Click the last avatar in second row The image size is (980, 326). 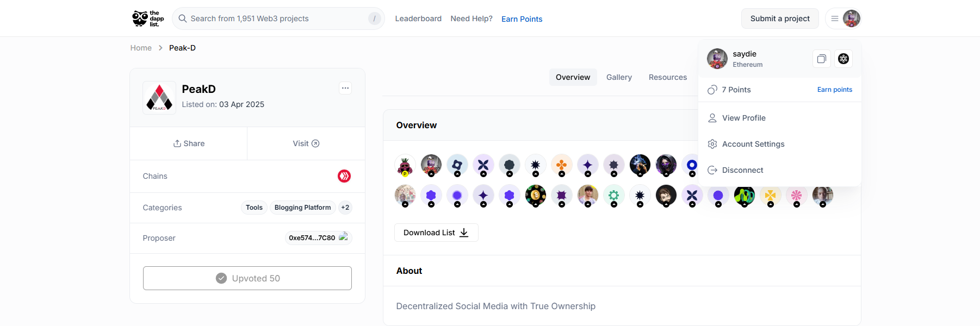coord(823,196)
